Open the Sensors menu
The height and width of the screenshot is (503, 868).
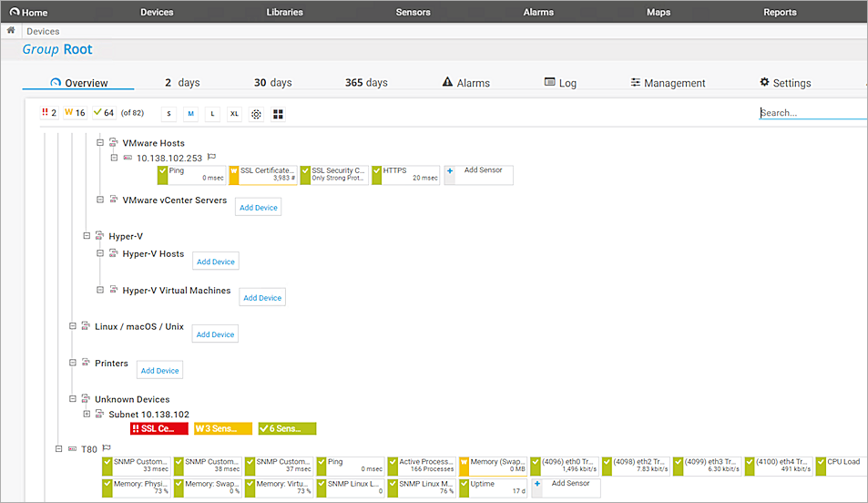tap(414, 13)
